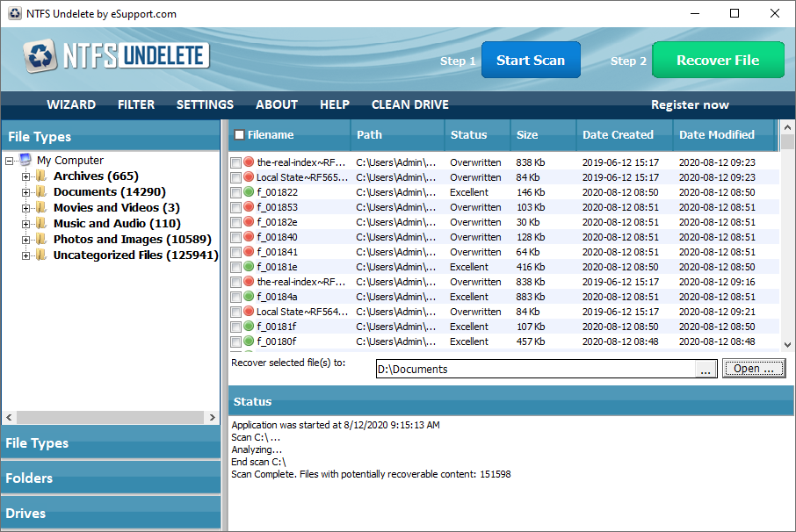Click the red status dot beside f_001841
Viewport: 796px width, 532px height.
[249, 252]
